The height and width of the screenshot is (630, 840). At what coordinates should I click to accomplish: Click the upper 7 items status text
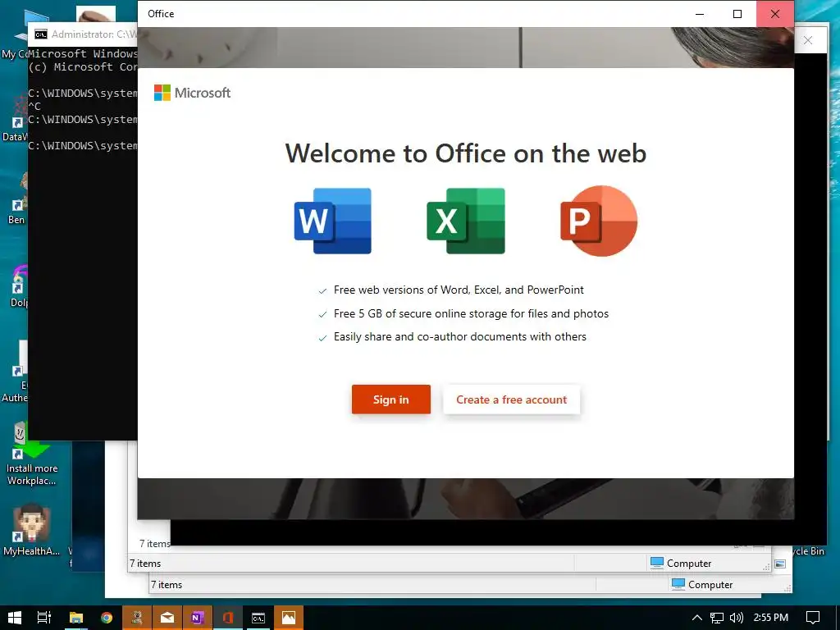point(154,543)
